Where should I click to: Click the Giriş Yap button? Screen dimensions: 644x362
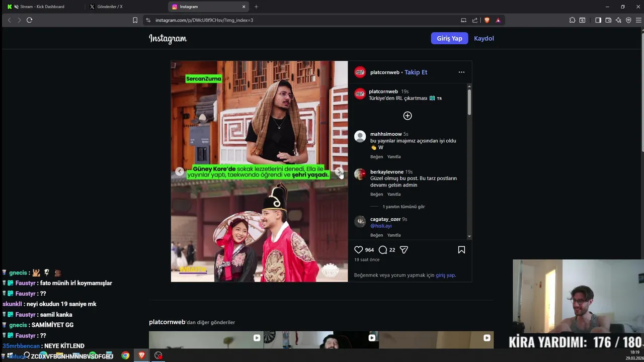click(x=449, y=38)
